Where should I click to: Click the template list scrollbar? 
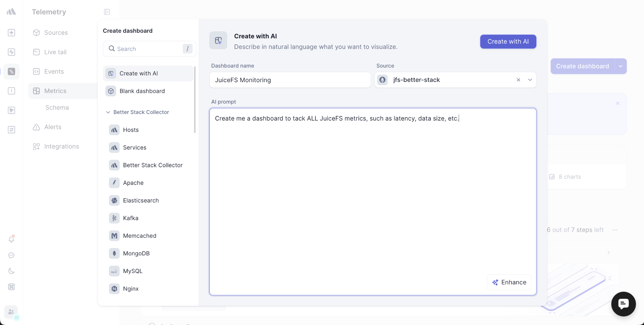click(195, 100)
